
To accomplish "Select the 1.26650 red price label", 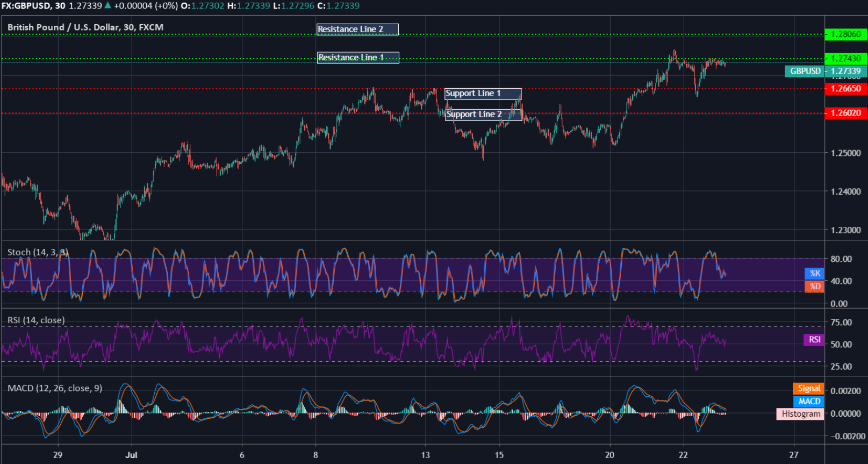I will click(845, 89).
